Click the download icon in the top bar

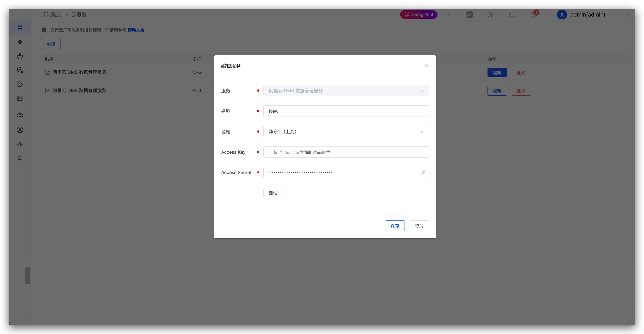[x=448, y=15]
